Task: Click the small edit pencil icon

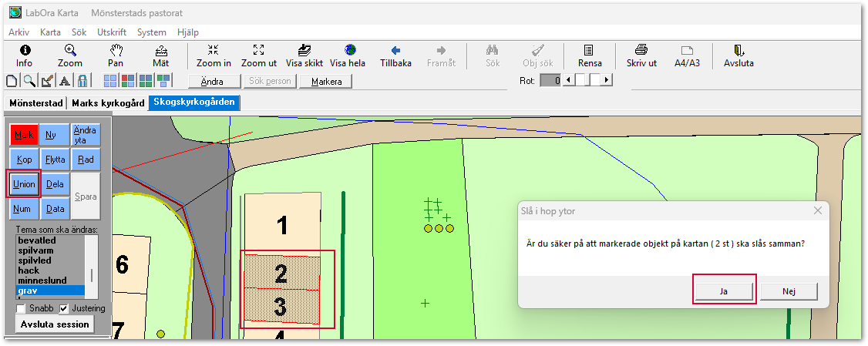Action: pyautogui.click(x=47, y=81)
